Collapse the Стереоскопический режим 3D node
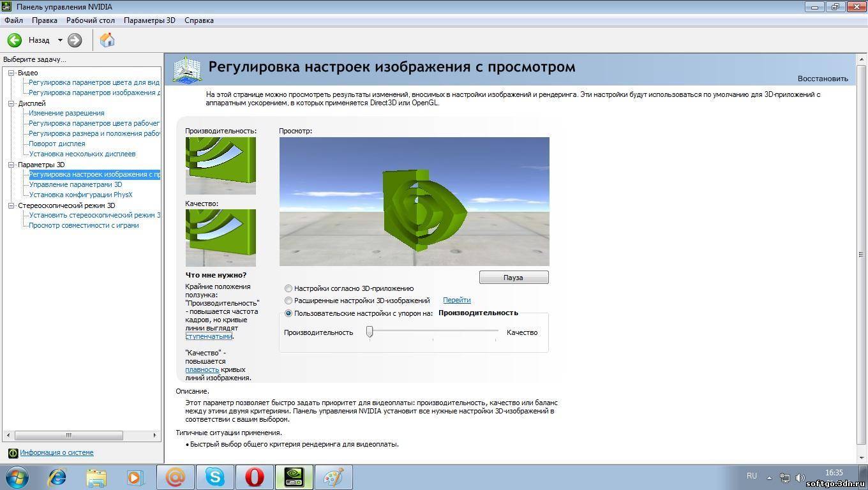Image resolution: width=868 pixels, height=490 pixels. 11,205
